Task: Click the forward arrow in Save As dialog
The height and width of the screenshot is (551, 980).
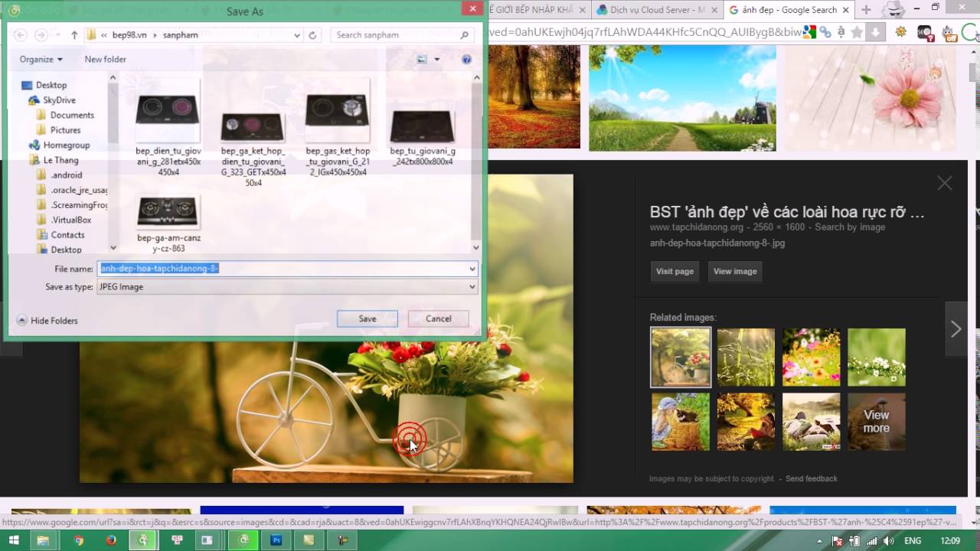Action: [41, 35]
